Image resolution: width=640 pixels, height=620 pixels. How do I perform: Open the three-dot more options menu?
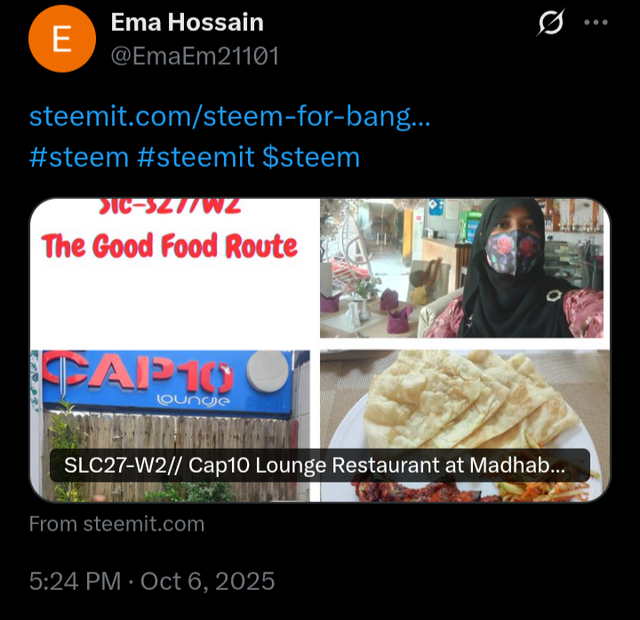(x=596, y=22)
